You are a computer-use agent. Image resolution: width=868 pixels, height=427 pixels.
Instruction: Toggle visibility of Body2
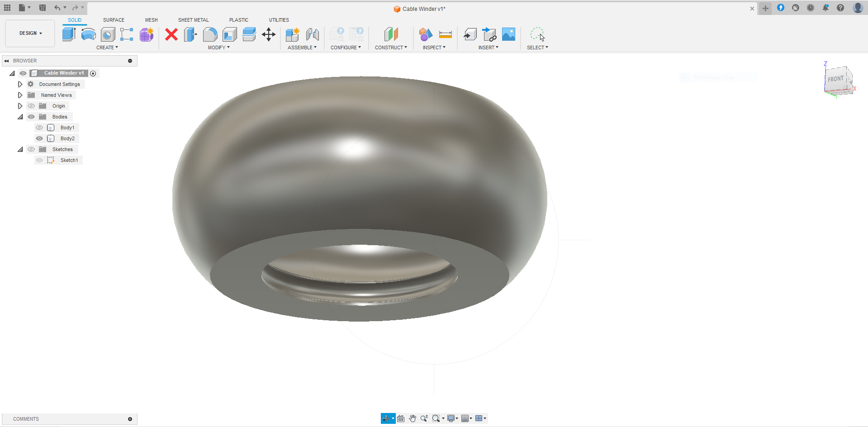pyautogui.click(x=39, y=138)
